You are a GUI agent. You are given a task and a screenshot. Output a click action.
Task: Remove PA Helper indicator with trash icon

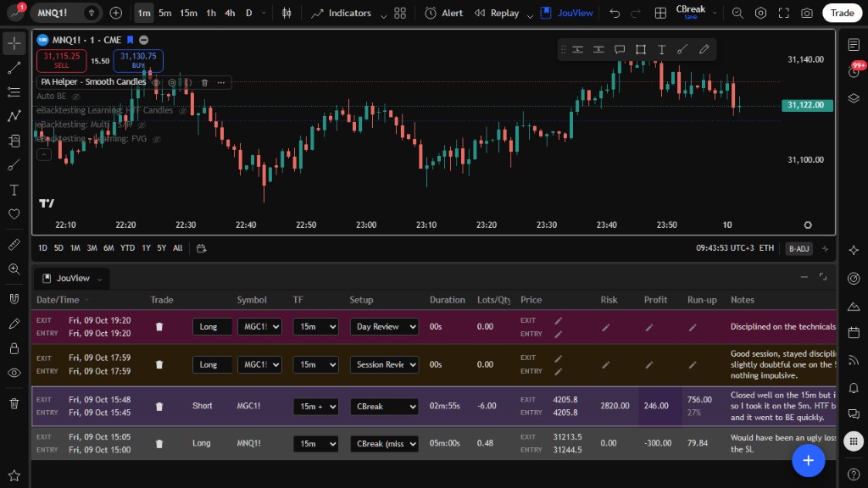pos(204,82)
